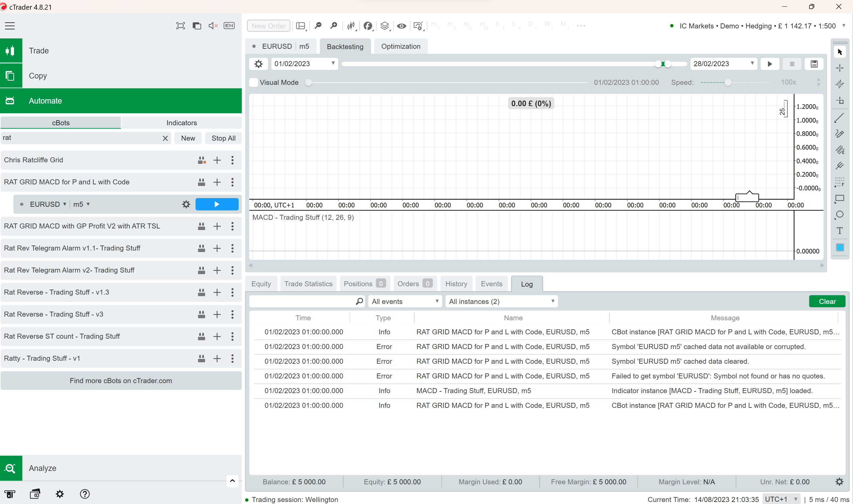The height and width of the screenshot is (504, 853).
Task: Open the chart layers objects icon
Action: (385, 26)
